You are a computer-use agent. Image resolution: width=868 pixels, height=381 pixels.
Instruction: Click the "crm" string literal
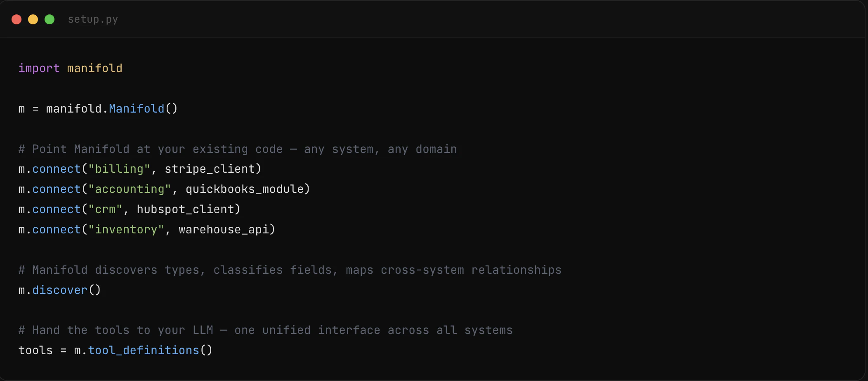(105, 209)
